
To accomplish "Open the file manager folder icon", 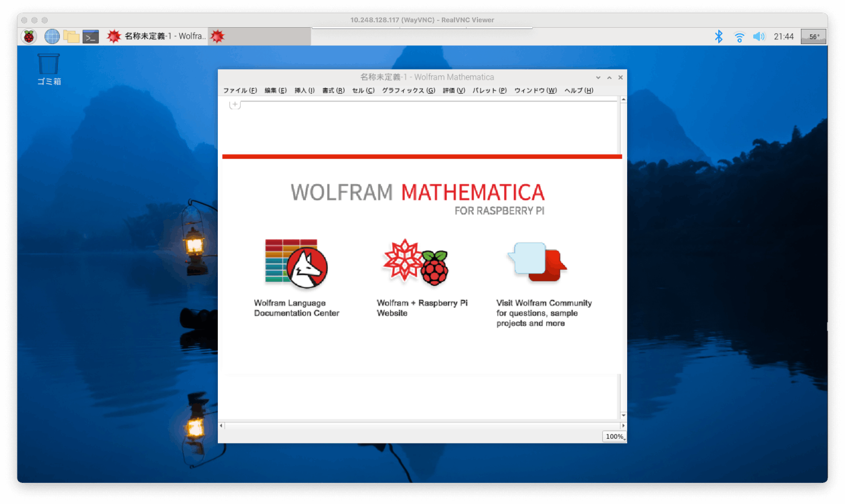I will coord(71,37).
